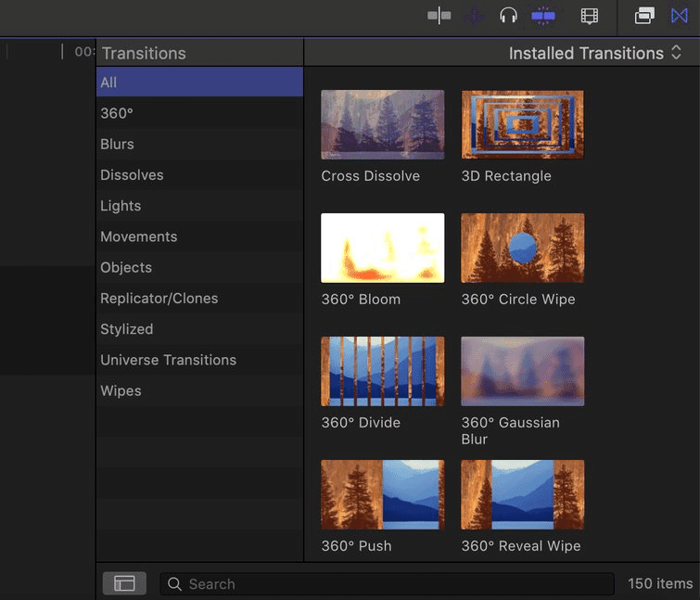The width and height of the screenshot is (700, 600).
Task: Click the Installed Transitions chevron arrows
Action: click(676, 53)
